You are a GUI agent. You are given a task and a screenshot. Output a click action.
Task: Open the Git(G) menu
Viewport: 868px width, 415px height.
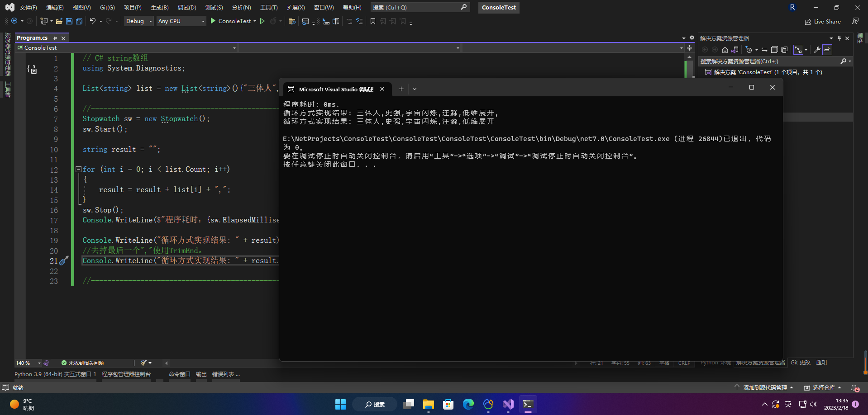click(107, 8)
